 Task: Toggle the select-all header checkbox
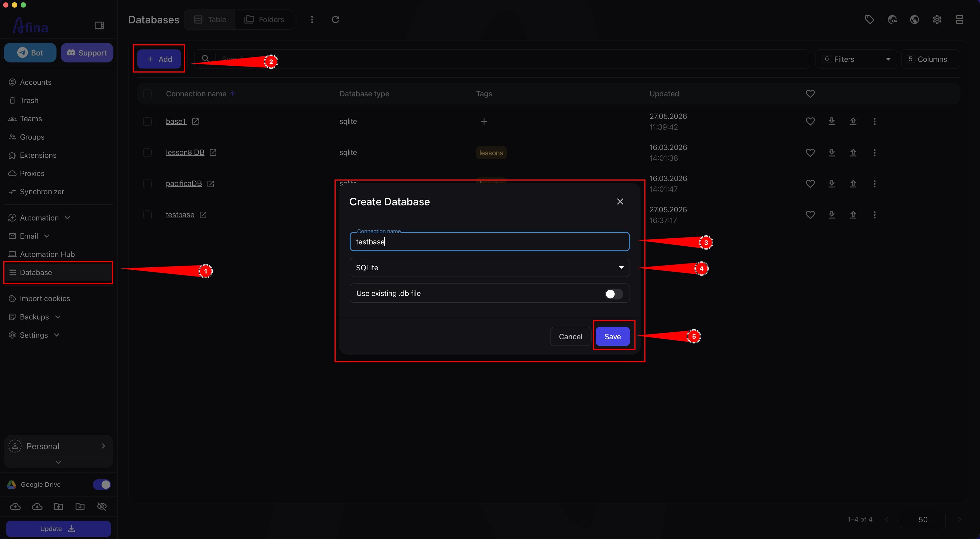pyautogui.click(x=147, y=94)
